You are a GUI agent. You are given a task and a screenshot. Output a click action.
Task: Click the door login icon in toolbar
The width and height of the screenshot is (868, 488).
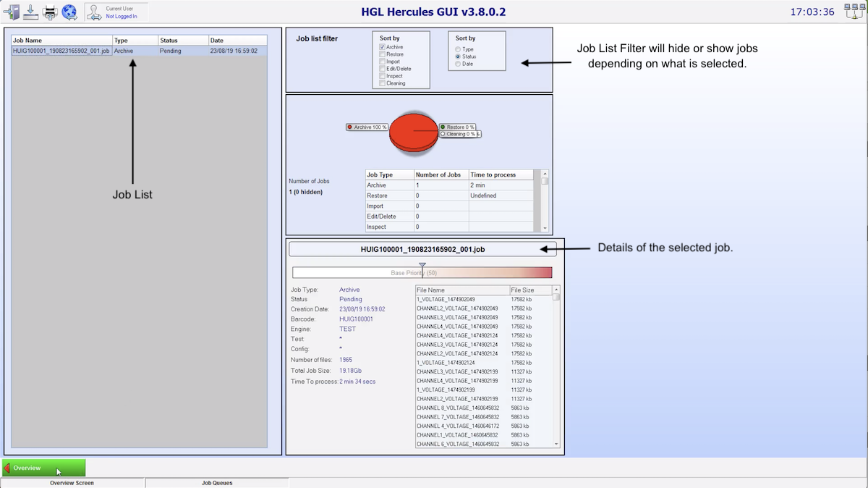pos(12,12)
